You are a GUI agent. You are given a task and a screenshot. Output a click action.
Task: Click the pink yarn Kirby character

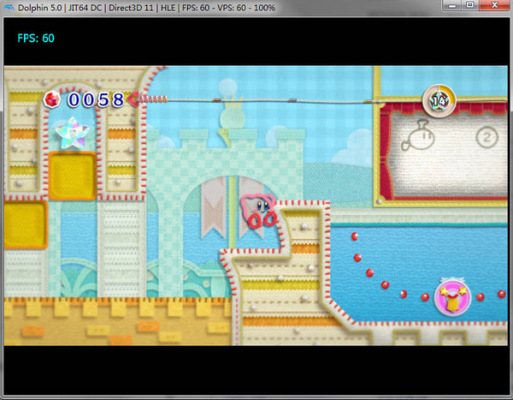(x=258, y=211)
